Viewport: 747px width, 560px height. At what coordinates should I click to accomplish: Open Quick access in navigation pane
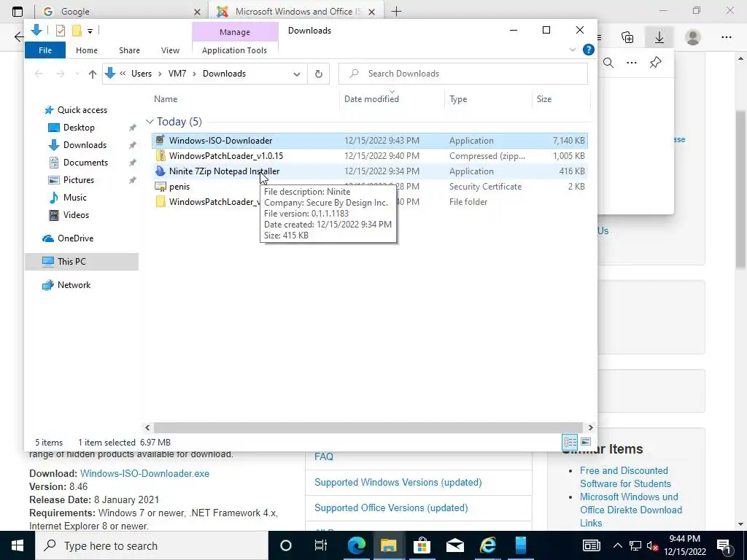82,110
